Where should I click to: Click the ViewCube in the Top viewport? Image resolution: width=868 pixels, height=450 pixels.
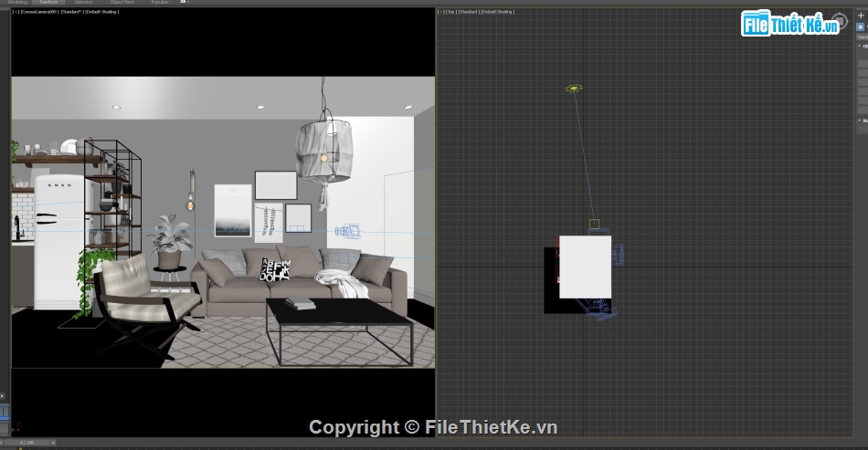click(839, 21)
